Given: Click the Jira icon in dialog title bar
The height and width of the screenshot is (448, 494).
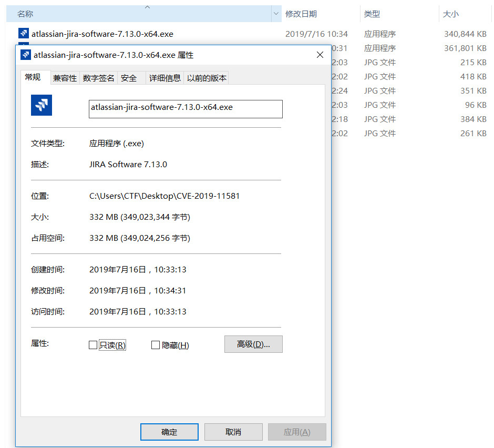Looking at the screenshot, I should coord(26,55).
